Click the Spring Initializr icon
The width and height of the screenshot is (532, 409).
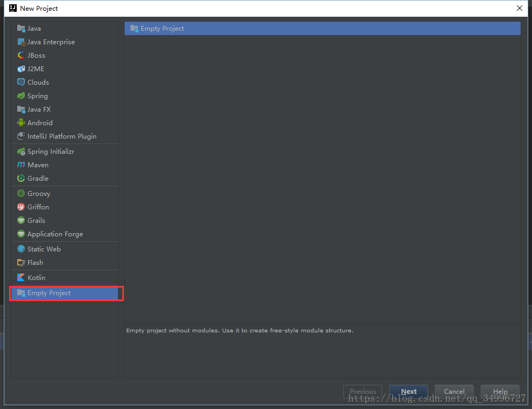click(x=21, y=152)
